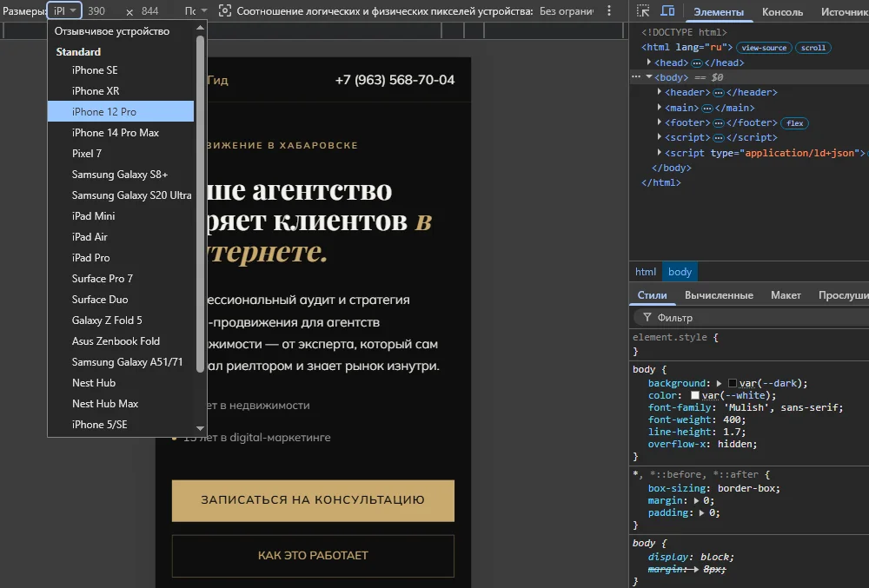Image resolution: width=869 pixels, height=588 pixels.
Task: Select Отзывчивое устройство option
Action: [x=121, y=31]
